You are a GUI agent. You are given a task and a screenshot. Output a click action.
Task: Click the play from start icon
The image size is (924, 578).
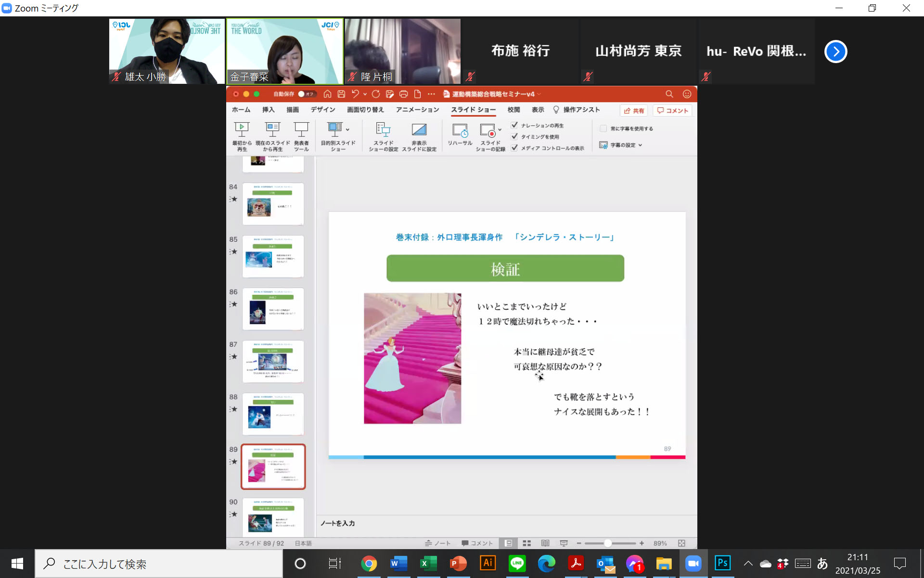coord(242,130)
